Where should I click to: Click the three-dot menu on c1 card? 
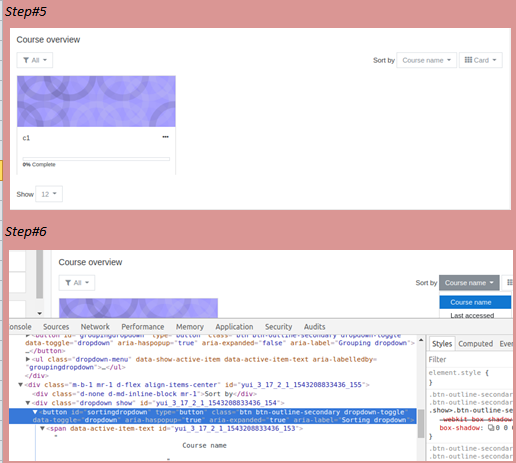coord(165,137)
